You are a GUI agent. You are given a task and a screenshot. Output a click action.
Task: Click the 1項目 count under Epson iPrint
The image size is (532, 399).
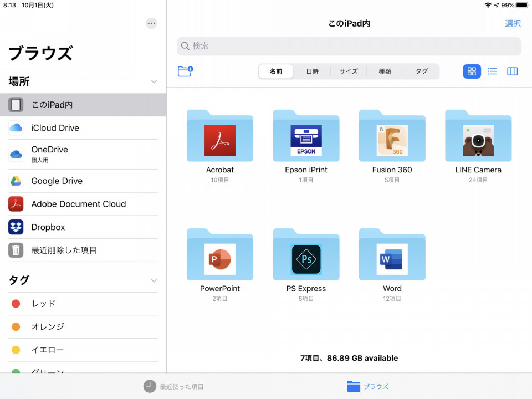[306, 180]
